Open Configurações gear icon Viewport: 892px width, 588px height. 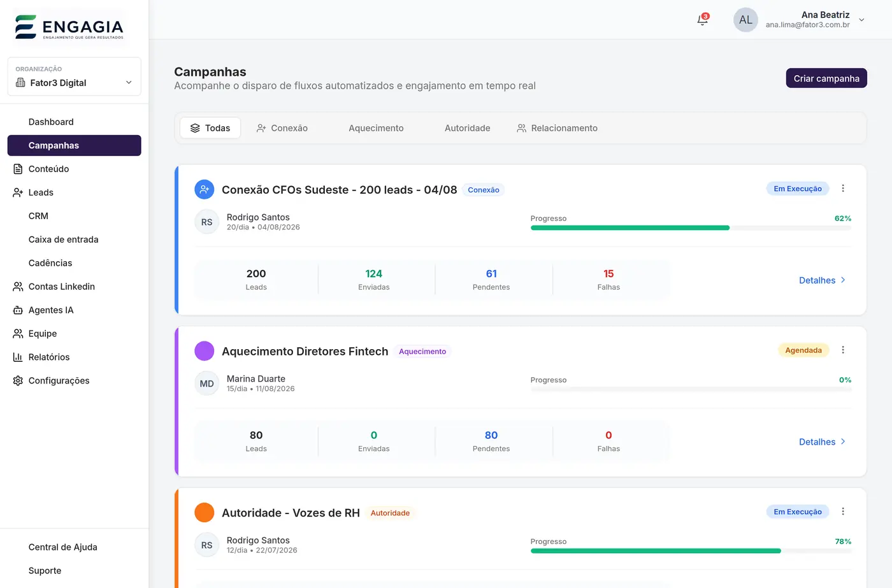tap(18, 381)
